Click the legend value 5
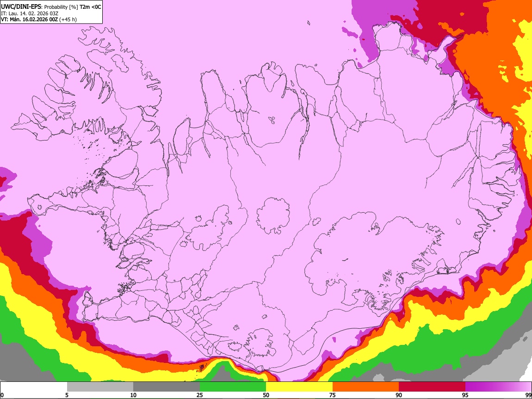This screenshot has height=399, width=532. coord(67,395)
